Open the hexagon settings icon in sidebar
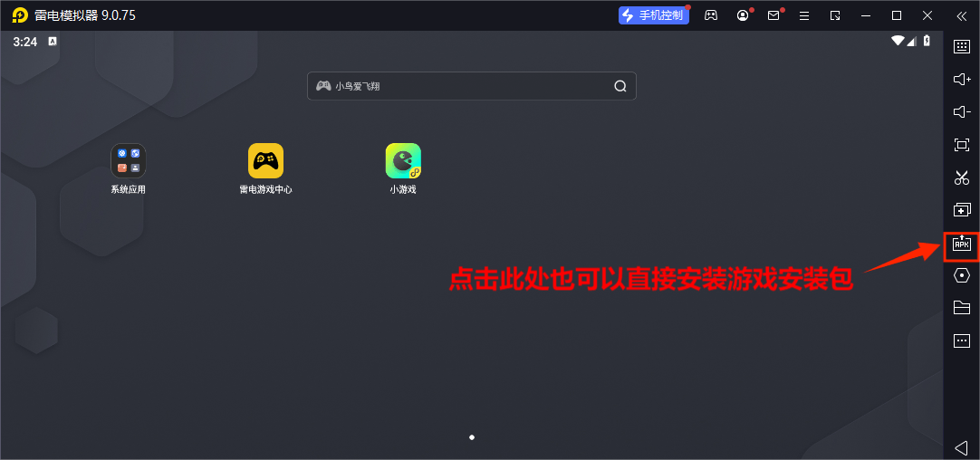This screenshot has width=980, height=460. (x=962, y=275)
